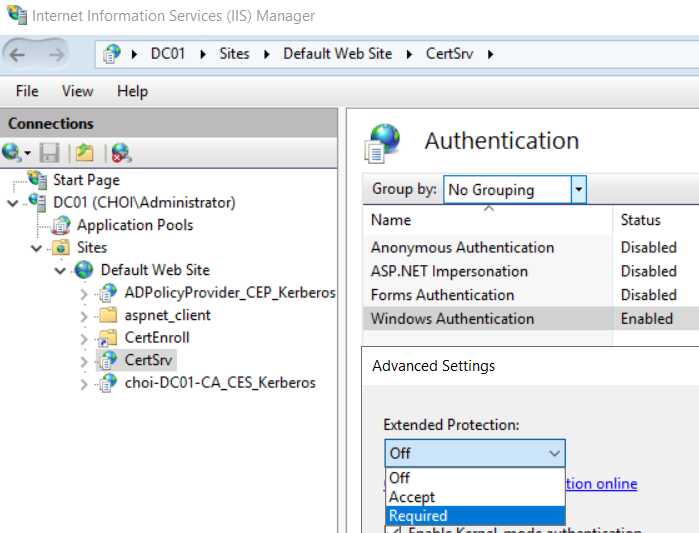Expand the aspnet_client node

(x=84, y=316)
